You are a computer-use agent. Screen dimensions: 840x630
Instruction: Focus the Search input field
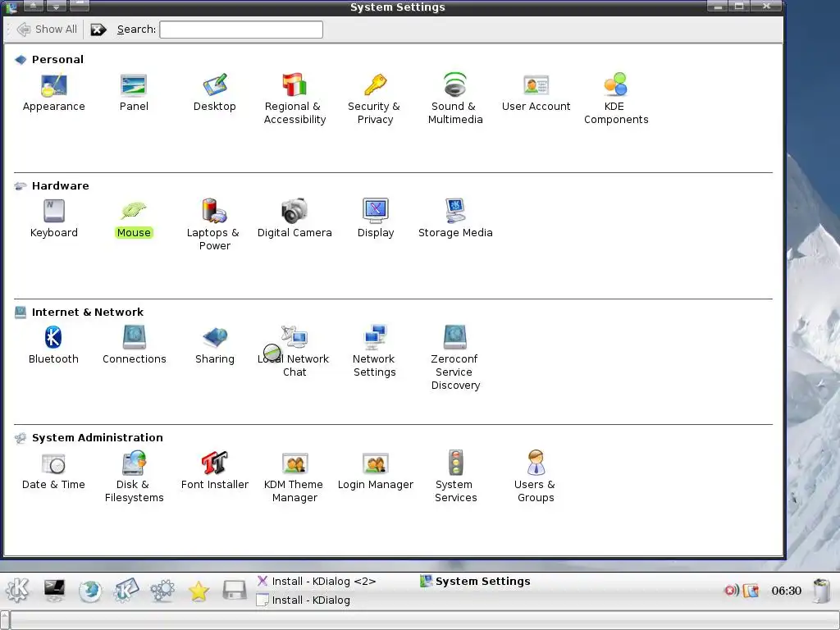[x=241, y=30]
